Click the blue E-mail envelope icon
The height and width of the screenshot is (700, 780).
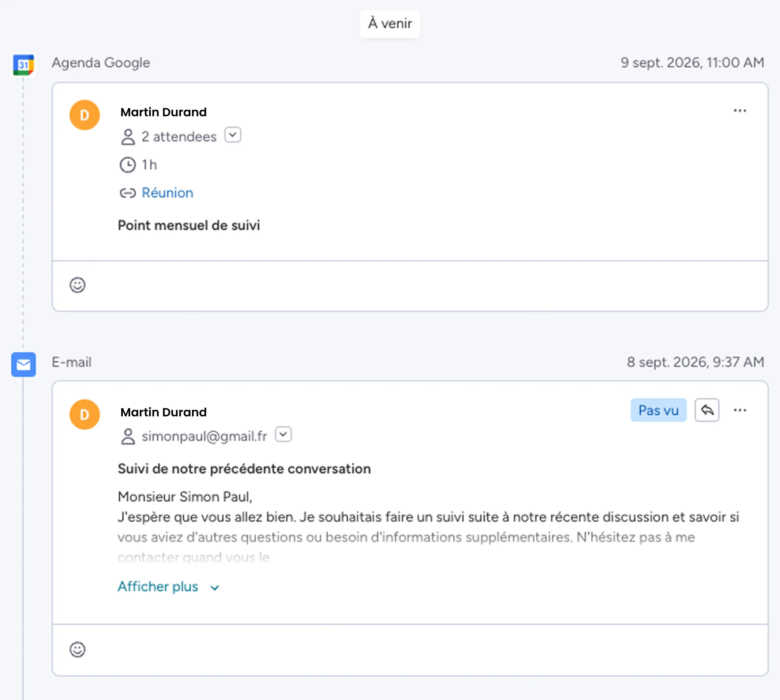[23, 364]
